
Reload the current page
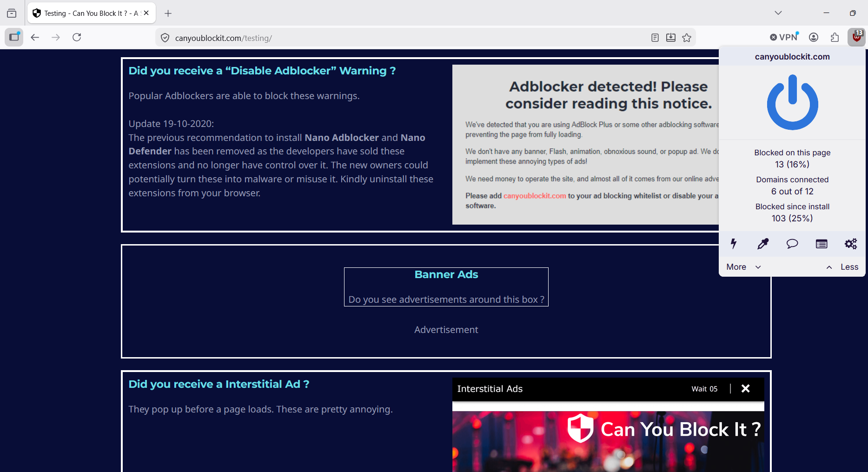77,37
